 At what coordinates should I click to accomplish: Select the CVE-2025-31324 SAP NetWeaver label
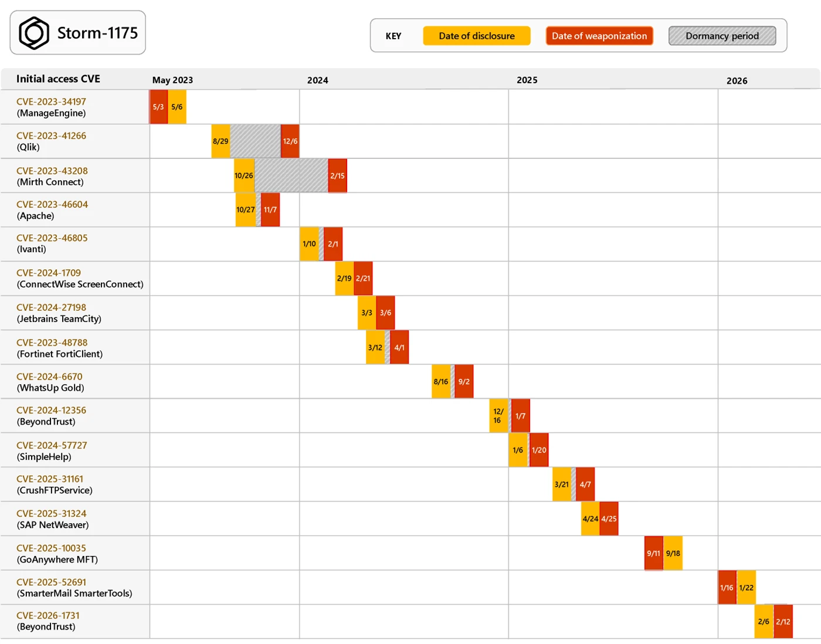[x=53, y=518]
